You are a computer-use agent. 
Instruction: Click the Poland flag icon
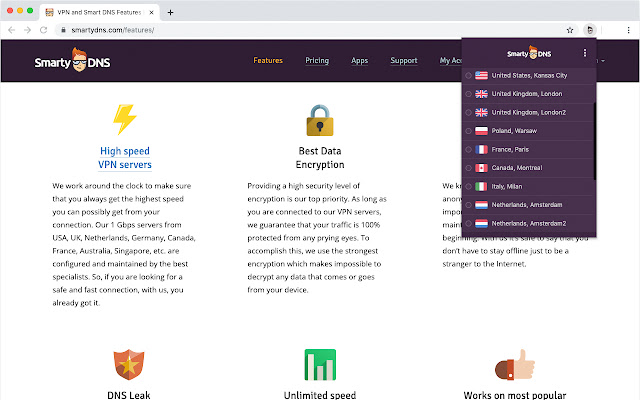coord(481,131)
